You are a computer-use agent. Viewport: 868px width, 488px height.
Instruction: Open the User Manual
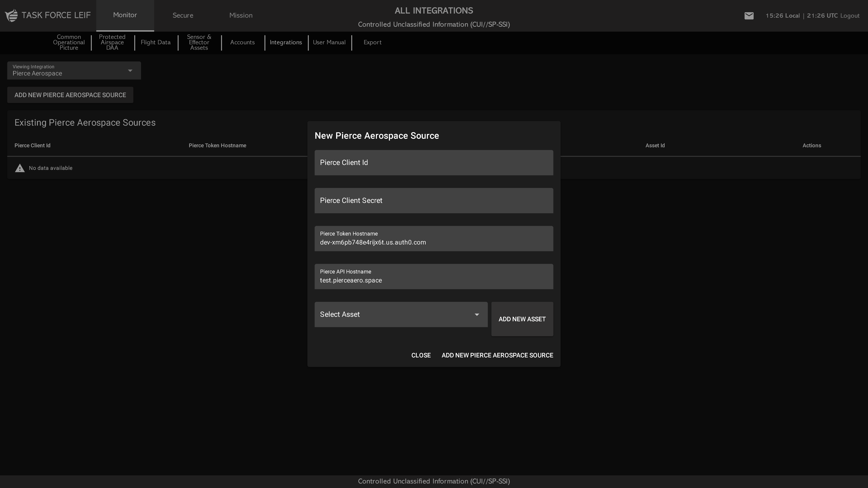coord(329,42)
